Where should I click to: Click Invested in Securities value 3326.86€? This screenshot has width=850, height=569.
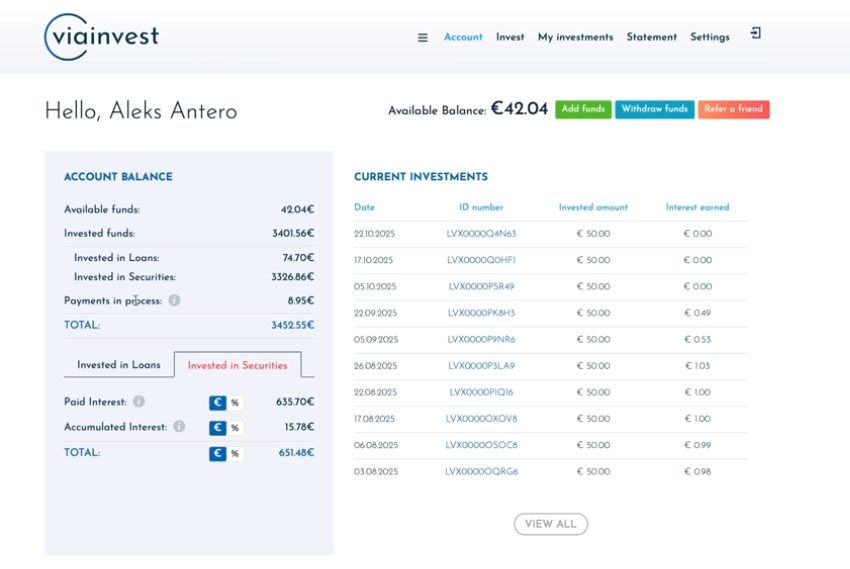click(x=293, y=277)
